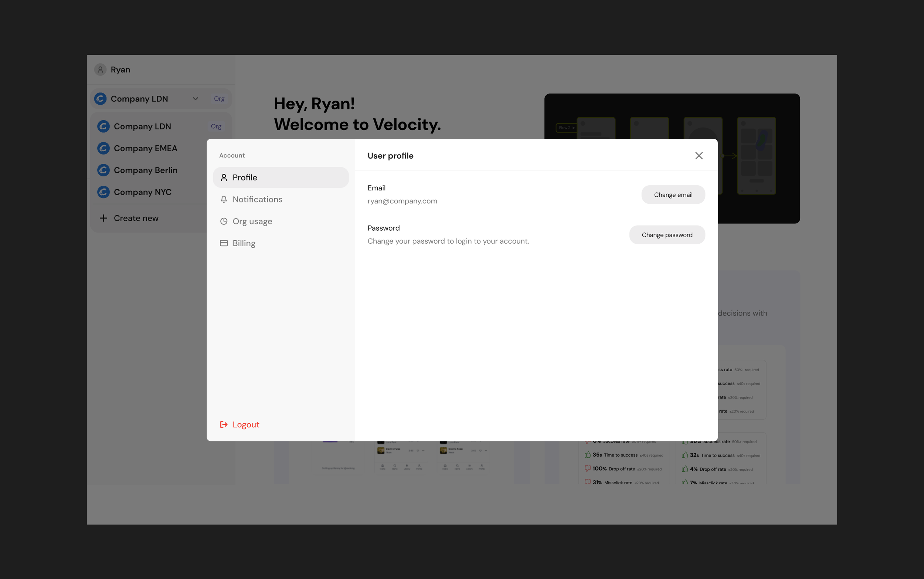Image resolution: width=924 pixels, height=579 pixels.
Task: Select Company EMEA from the list
Action: (x=145, y=148)
